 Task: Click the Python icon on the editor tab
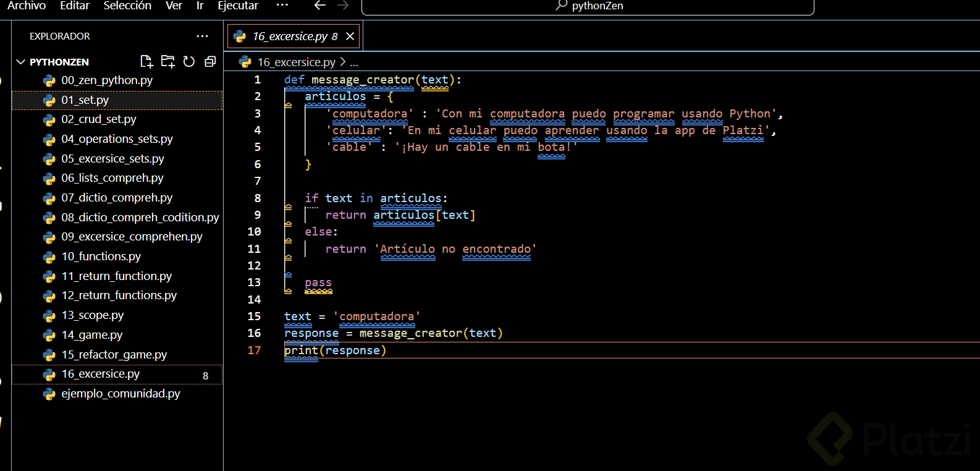pos(240,36)
